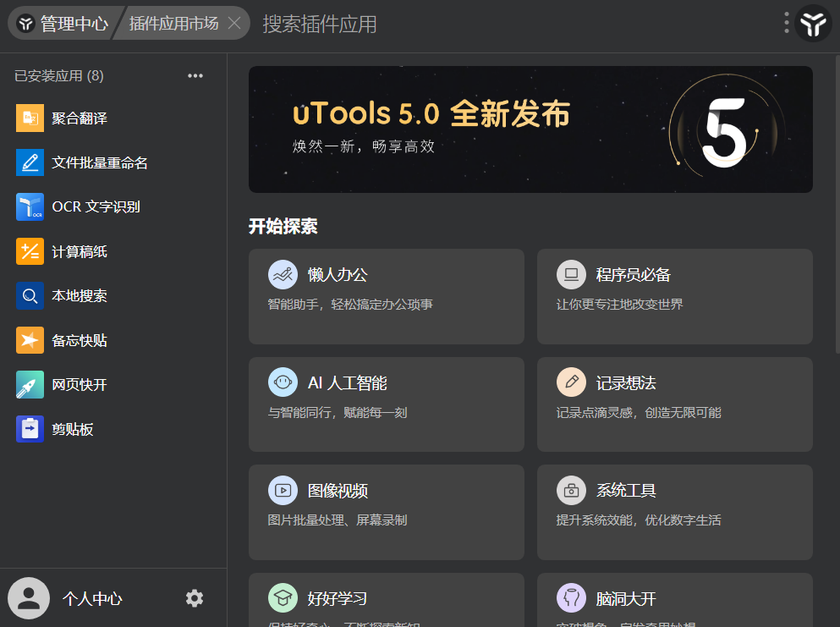Click description 提升系统效能，优化数字生活

639,520
